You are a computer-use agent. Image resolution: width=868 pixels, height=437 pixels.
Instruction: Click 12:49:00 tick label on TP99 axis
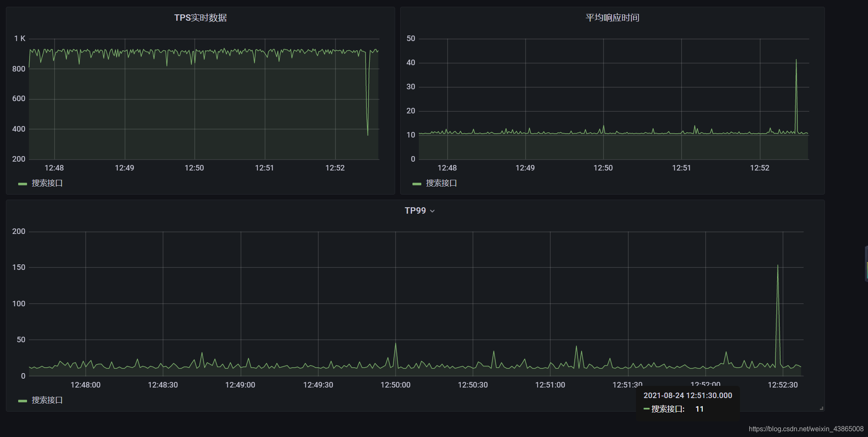[240, 385]
